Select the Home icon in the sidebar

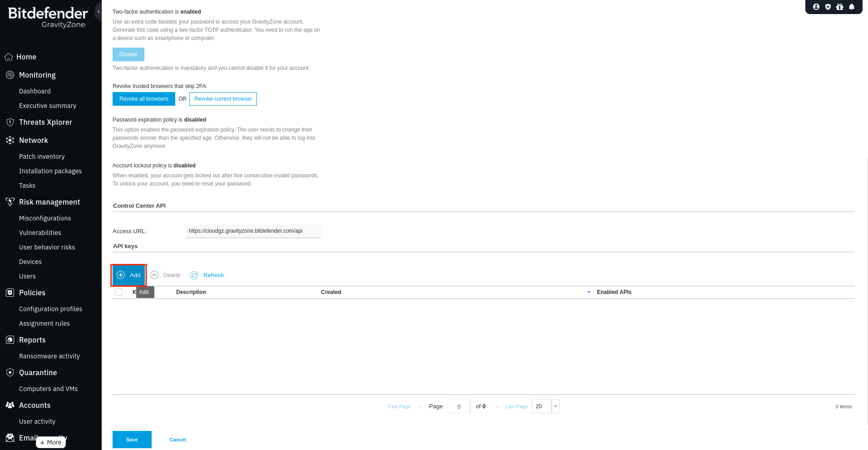point(10,57)
